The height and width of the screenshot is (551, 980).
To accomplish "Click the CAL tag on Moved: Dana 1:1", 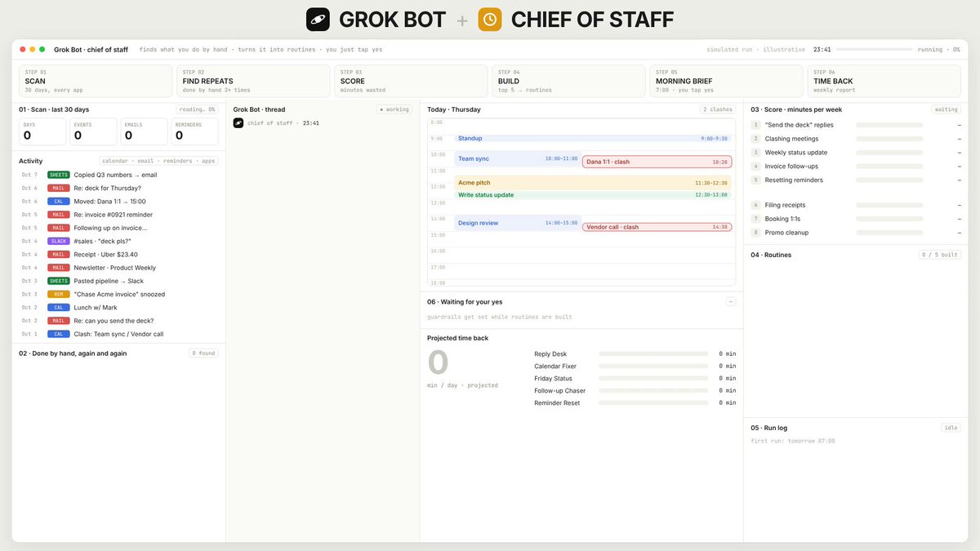I will 59,202.
